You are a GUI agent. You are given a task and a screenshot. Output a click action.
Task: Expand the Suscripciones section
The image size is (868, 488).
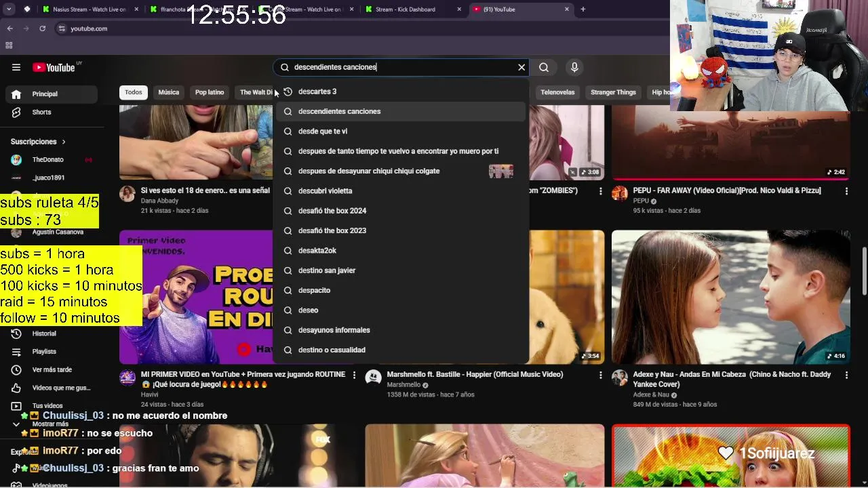click(x=38, y=142)
